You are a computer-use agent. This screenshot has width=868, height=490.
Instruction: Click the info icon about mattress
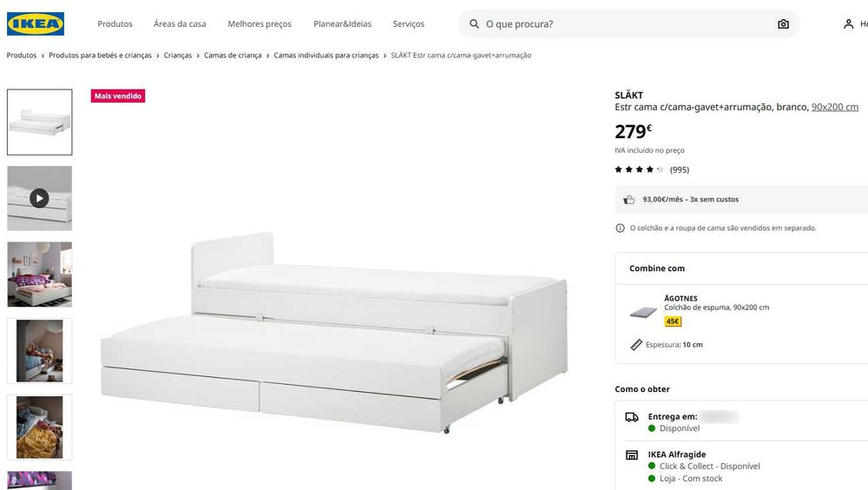[620, 228]
